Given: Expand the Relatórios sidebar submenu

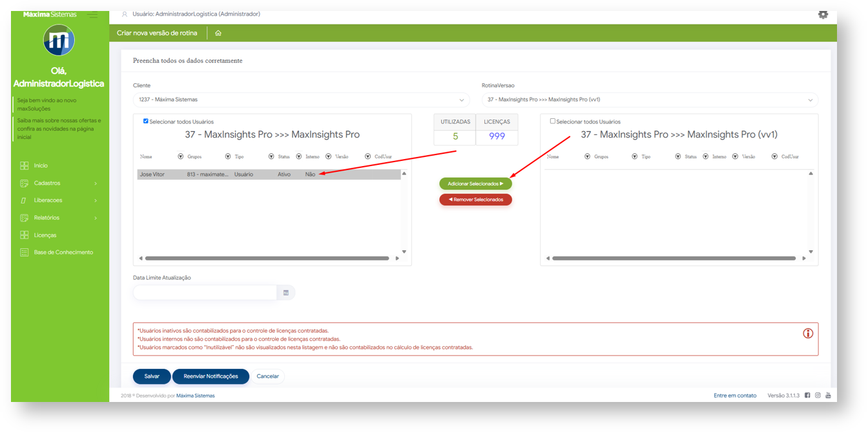Looking at the screenshot, I should pyautogui.click(x=59, y=218).
